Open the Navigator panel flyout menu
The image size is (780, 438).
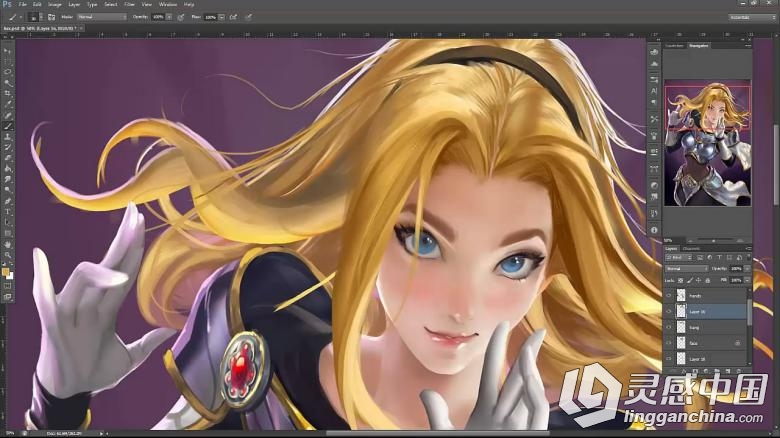748,45
